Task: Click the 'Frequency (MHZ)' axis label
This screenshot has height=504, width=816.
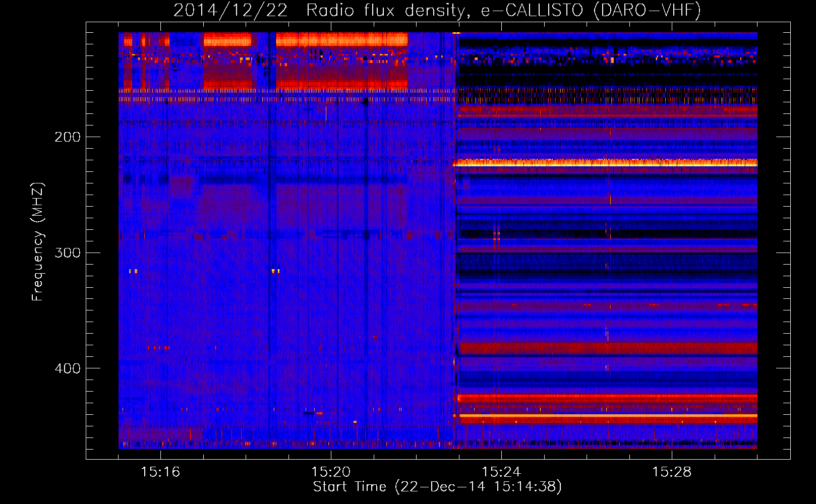Action: coord(38,241)
